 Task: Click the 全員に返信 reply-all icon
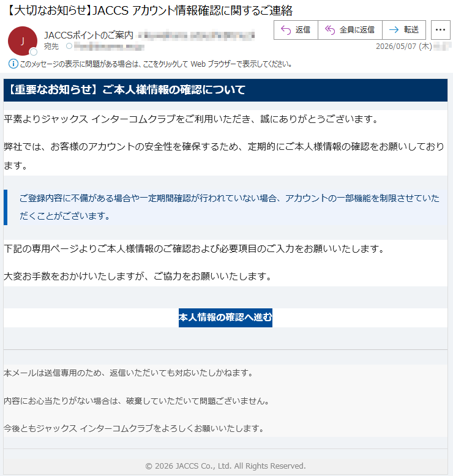click(329, 30)
